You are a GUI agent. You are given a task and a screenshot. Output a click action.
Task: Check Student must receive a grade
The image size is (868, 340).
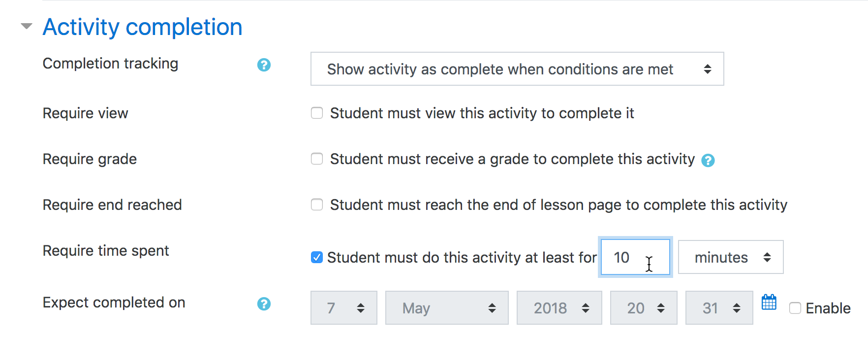317,159
